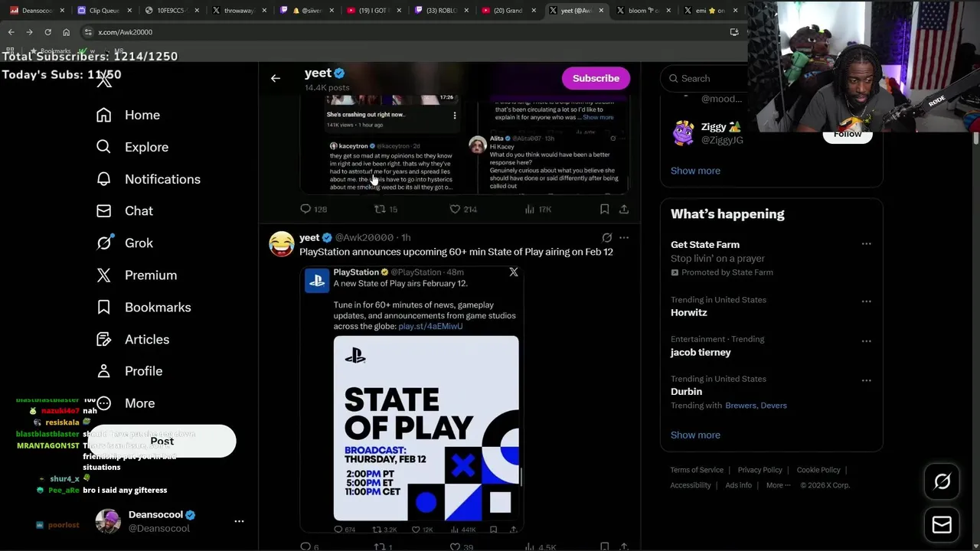The width and height of the screenshot is (980, 551).
Task: Repost the post with 15 reposts
Action: 385,209
